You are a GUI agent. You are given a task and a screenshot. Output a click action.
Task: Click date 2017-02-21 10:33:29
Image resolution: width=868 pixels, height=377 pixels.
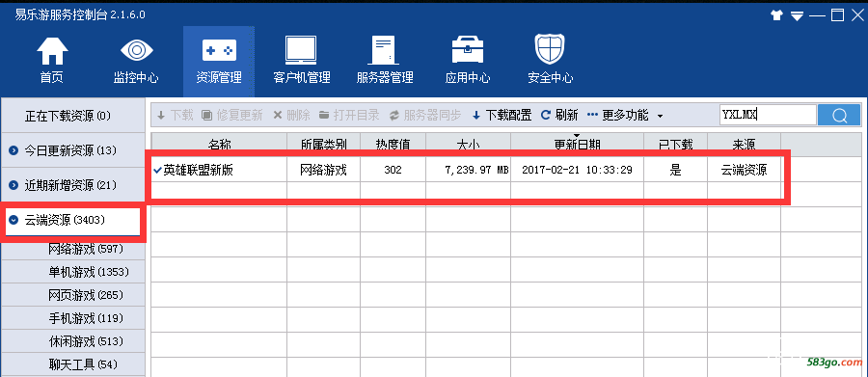point(577,170)
